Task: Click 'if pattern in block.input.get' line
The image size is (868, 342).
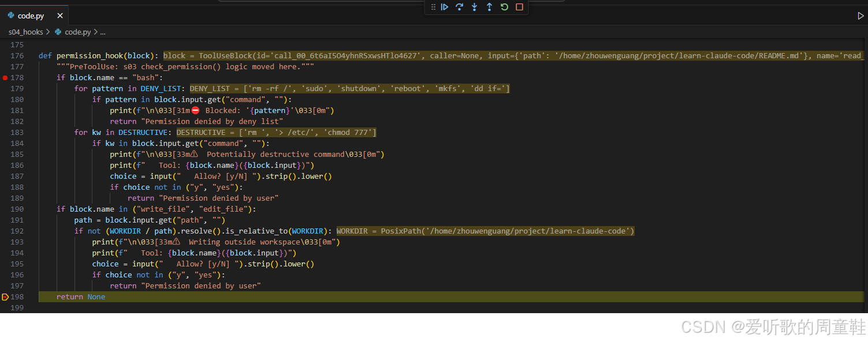Action: [192, 99]
